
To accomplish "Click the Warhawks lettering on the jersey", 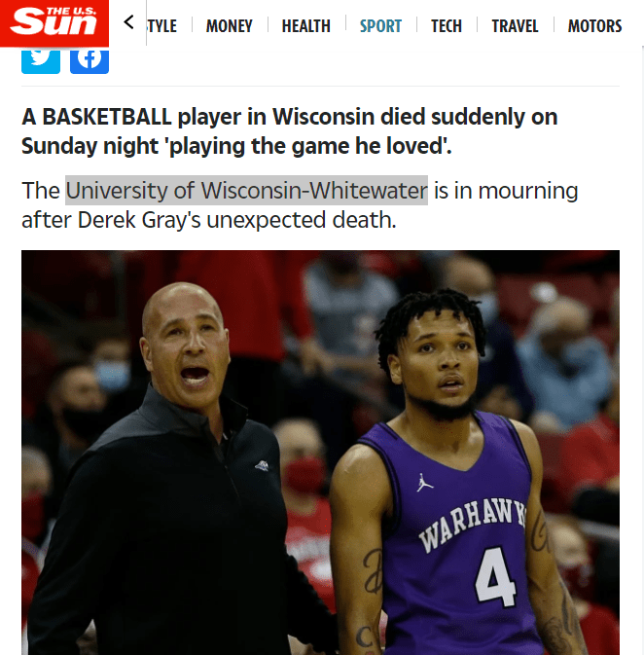I will click(473, 525).
